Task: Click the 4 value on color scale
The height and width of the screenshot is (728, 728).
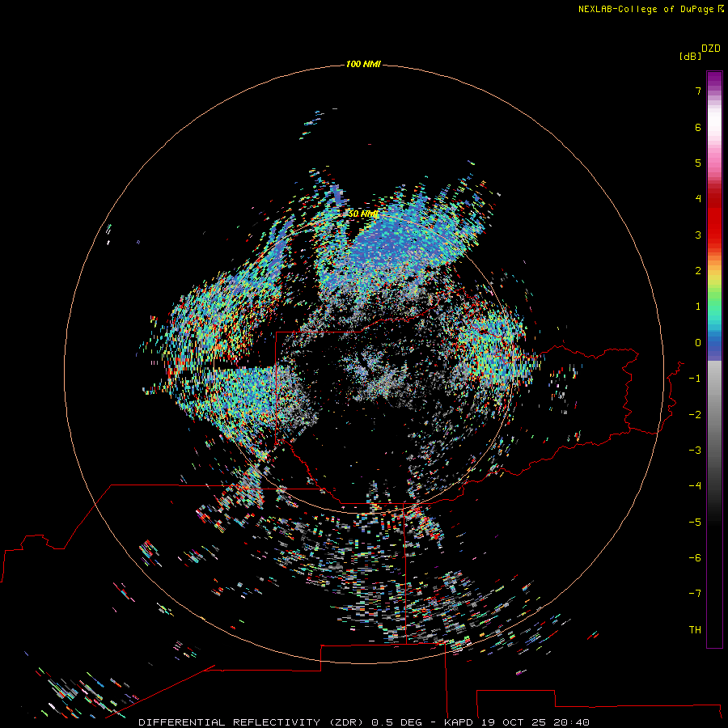Action: click(x=698, y=199)
